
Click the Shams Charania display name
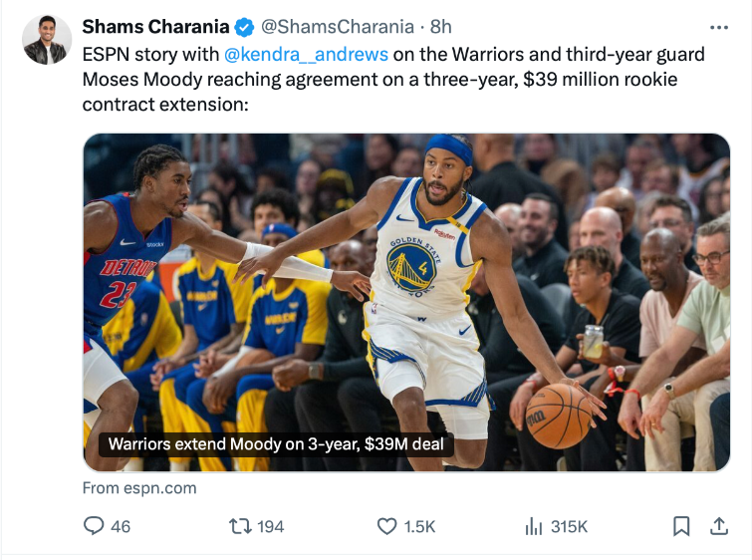pyautogui.click(x=155, y=27)
